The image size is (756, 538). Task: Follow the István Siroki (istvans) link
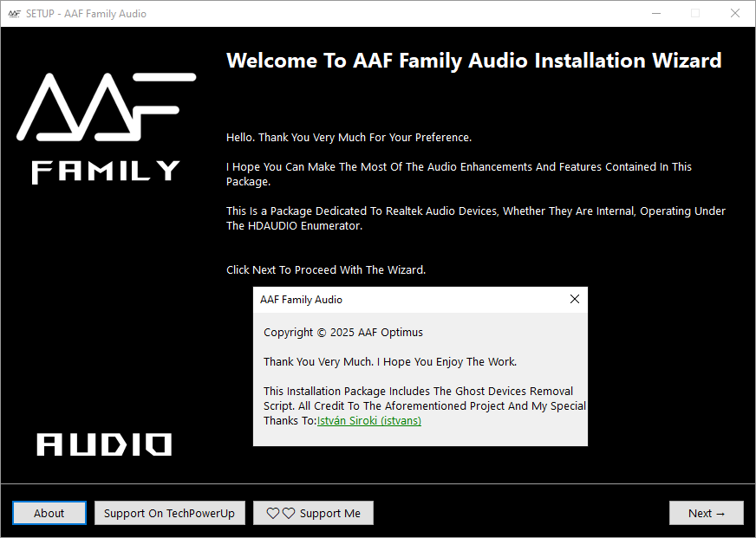[x=368, y=420]
